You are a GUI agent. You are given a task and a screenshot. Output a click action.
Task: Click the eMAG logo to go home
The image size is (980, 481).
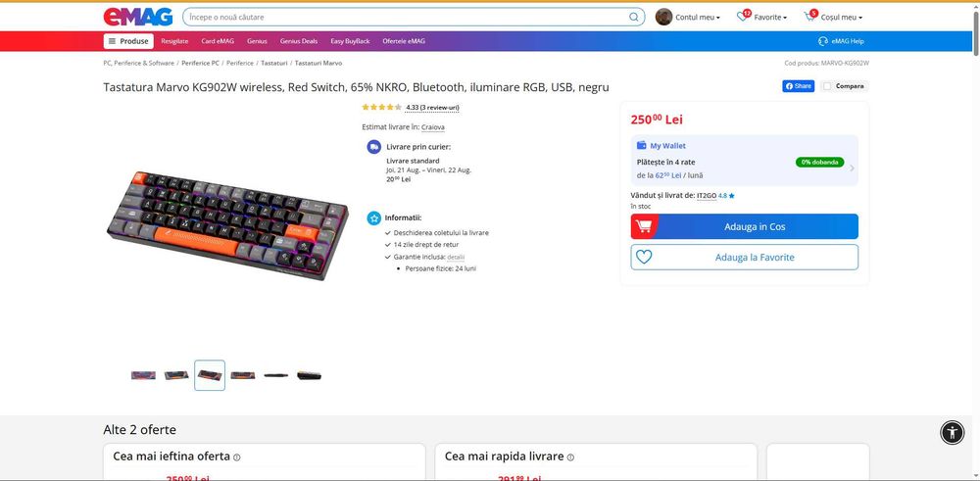138,17
